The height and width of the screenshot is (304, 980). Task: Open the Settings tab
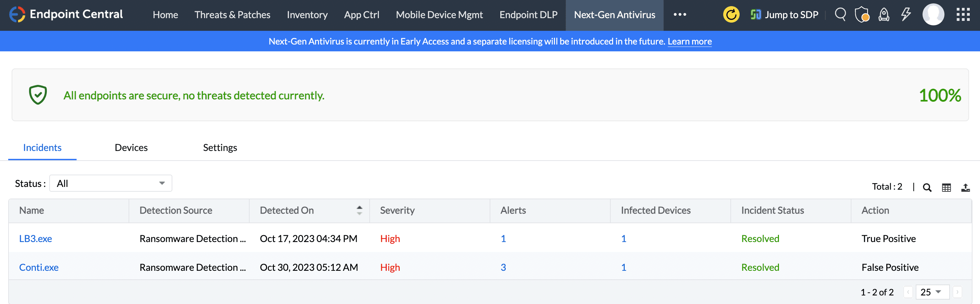click(220, 148)
